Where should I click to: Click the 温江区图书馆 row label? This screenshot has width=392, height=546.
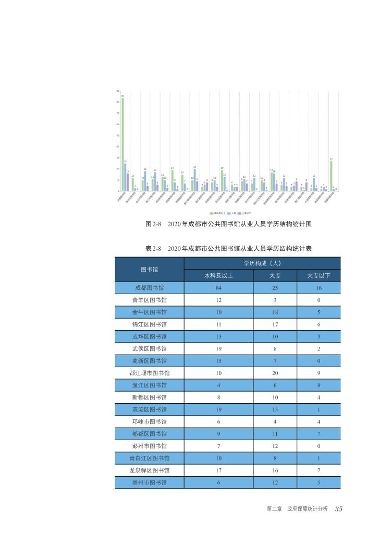(150, 385)
